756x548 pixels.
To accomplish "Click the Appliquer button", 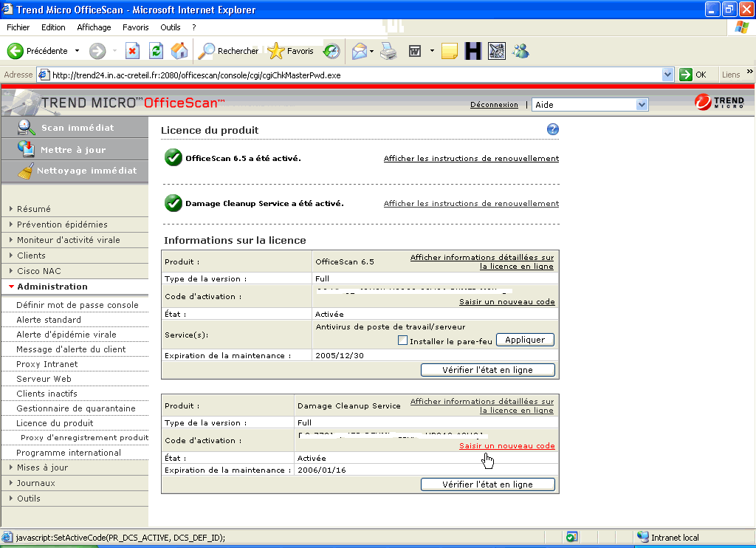I will coord(525,340).
